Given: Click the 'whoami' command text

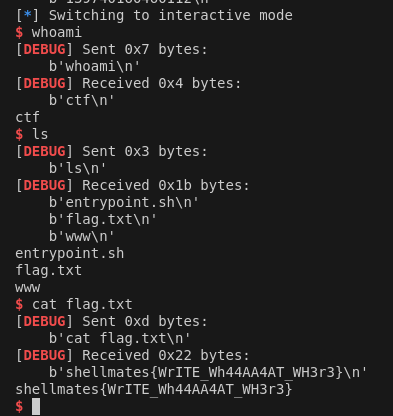Looking at the screenshot, I should pyautogui.click(x=56, y=33).
